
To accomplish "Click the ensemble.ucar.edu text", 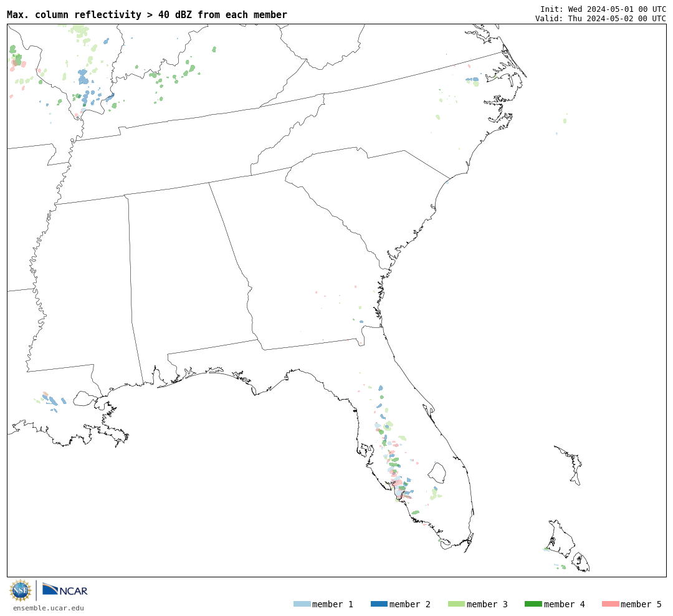I will 49,608.
